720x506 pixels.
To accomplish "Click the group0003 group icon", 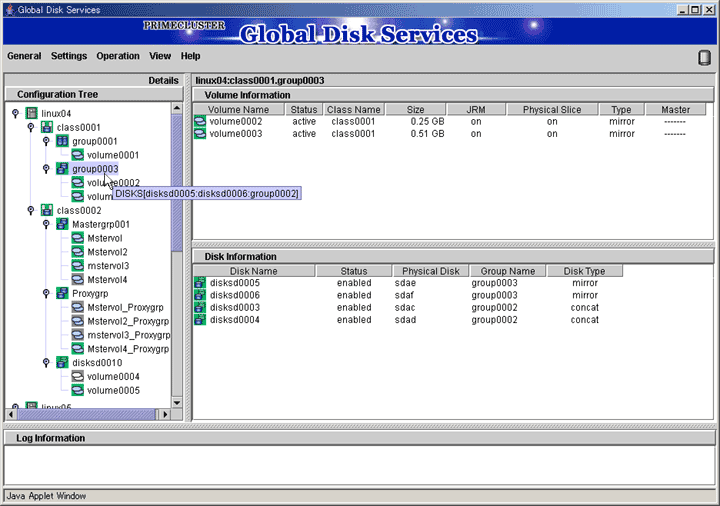I will coord(62,169).
